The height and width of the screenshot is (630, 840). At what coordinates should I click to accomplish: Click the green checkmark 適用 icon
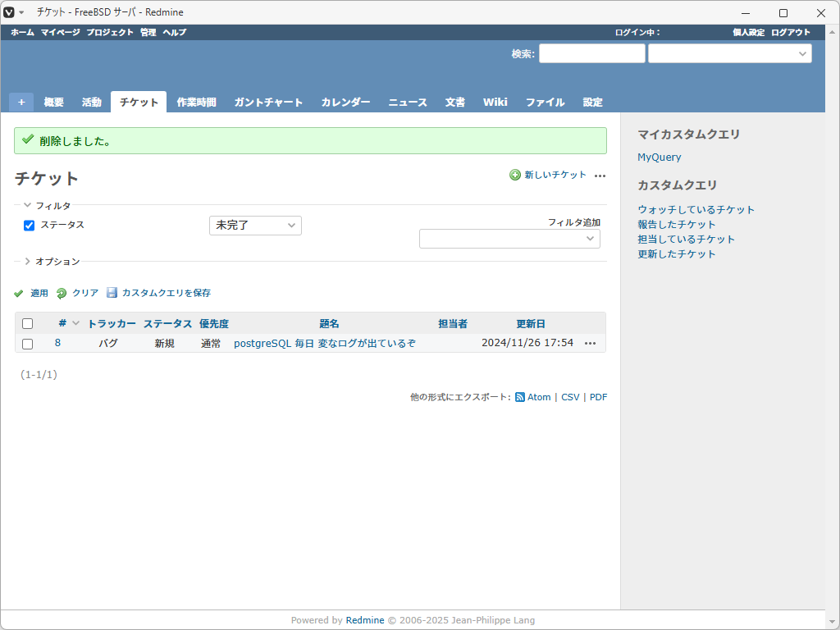19,293
